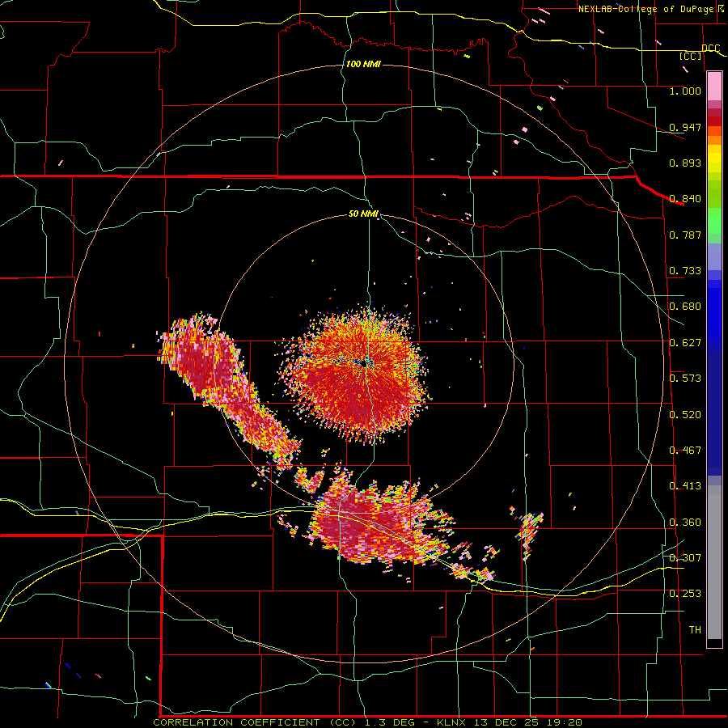Click the DCC label above the scale
728x728 pixels.
click(710, 49)
